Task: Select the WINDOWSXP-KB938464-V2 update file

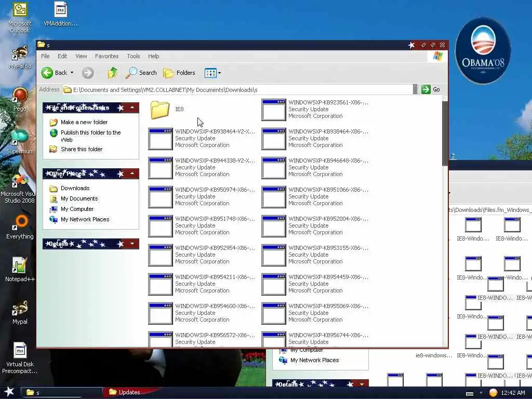Action: click(x=202, y=138)
